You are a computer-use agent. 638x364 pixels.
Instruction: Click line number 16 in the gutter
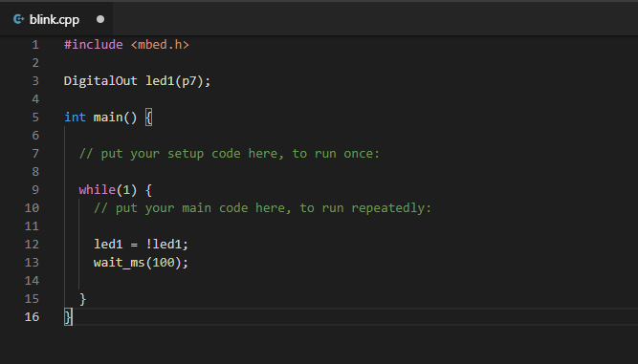(x=32, y=317)
